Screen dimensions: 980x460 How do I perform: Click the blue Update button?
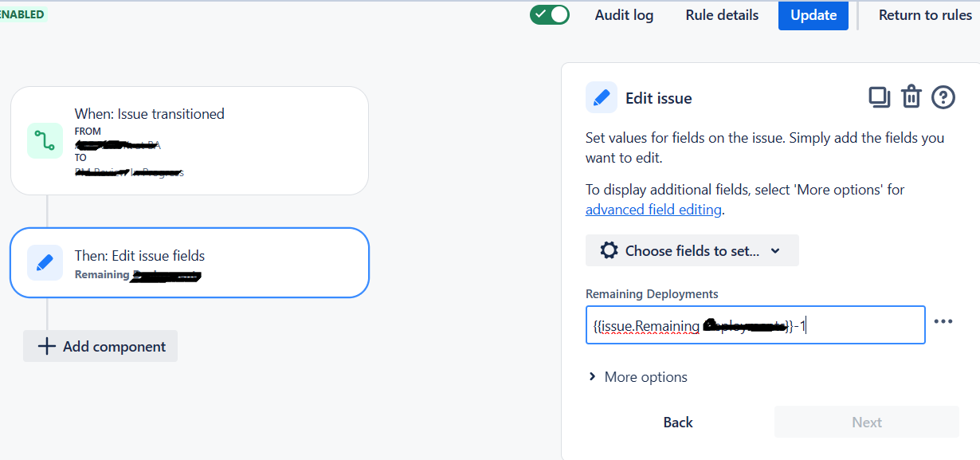click(x=813, y=15)
